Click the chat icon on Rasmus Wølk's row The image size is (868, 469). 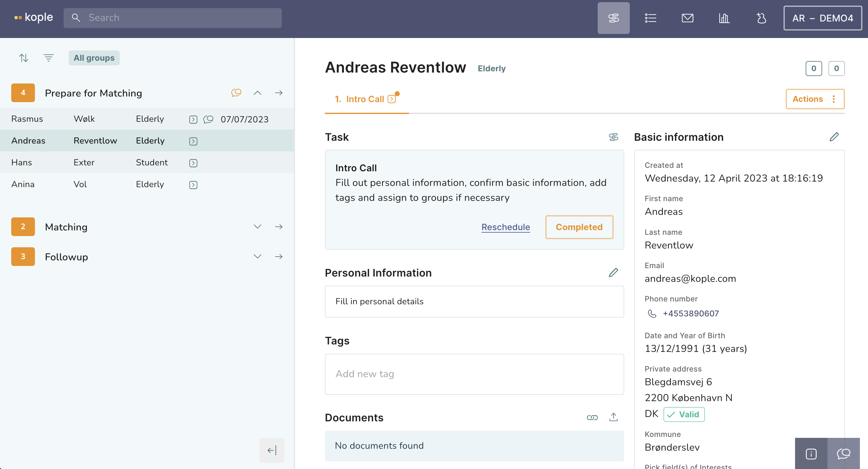click(208, 119)
